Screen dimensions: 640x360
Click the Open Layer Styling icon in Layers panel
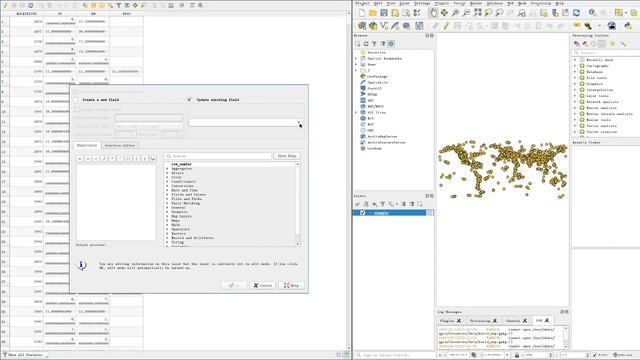(x=358, y=204)
